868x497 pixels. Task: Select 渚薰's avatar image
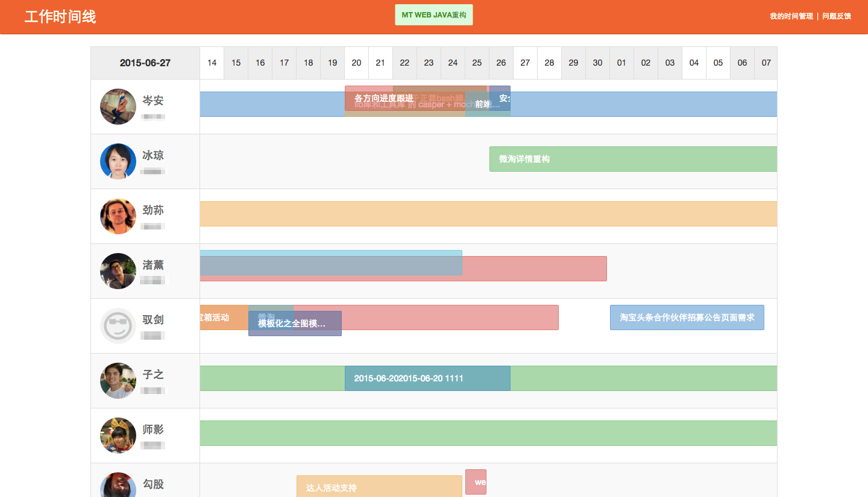pyautogui.click(x=118, y=271)
